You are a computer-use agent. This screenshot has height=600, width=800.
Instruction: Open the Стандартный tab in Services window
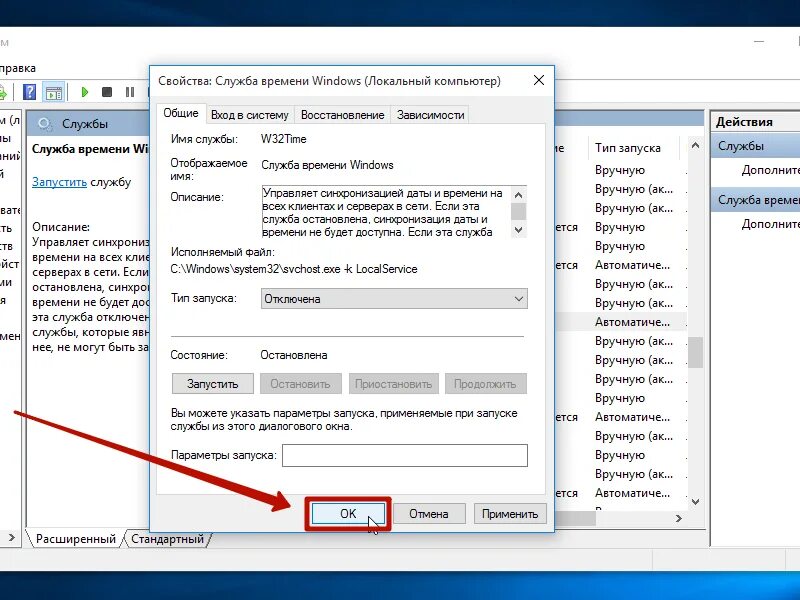coord(167,539)
